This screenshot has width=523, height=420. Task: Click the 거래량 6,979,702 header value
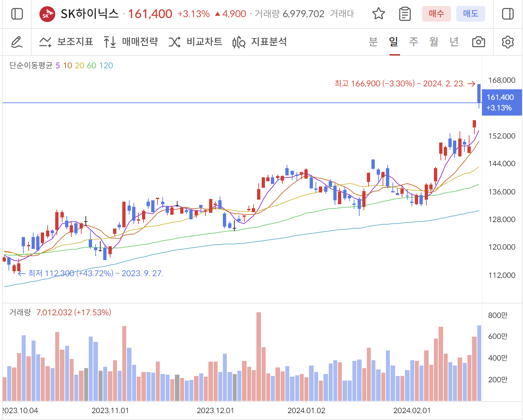tap(290, 14)
